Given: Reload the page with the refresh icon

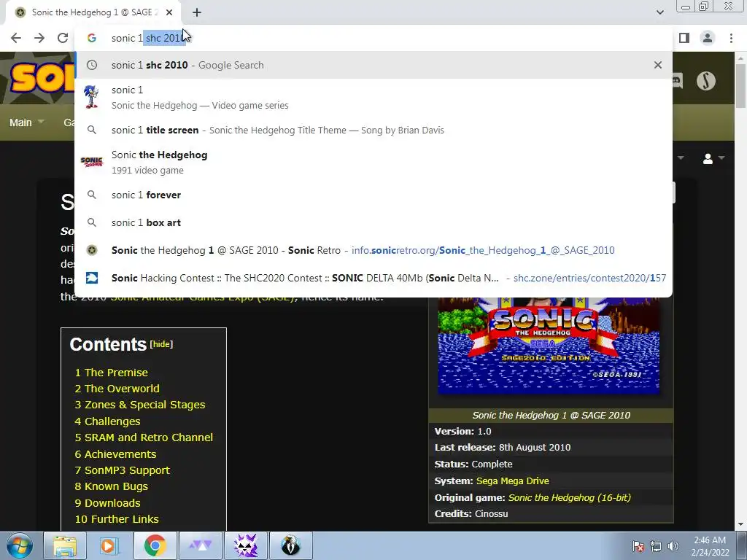Looking at the screenshot, I should coord(63,38).
